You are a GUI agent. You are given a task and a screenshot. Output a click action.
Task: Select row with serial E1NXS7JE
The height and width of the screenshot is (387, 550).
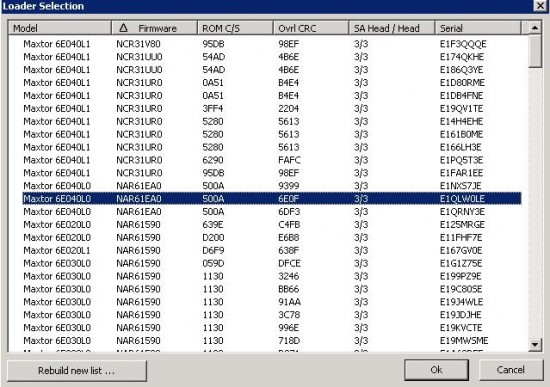point(272,186)
